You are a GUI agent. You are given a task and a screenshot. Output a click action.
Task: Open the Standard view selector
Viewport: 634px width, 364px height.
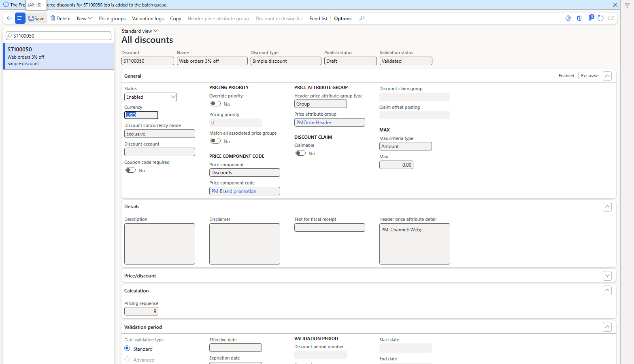click(140, 31)
